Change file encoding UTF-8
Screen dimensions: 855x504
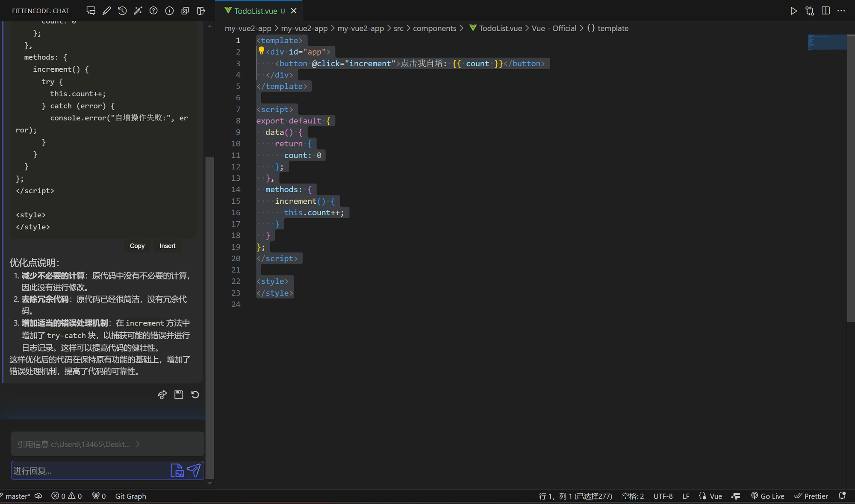coord(663,496)
